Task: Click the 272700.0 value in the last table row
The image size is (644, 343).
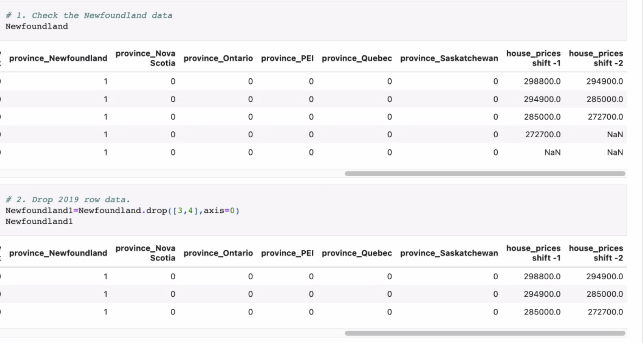Action: click(x=605, y=312)
